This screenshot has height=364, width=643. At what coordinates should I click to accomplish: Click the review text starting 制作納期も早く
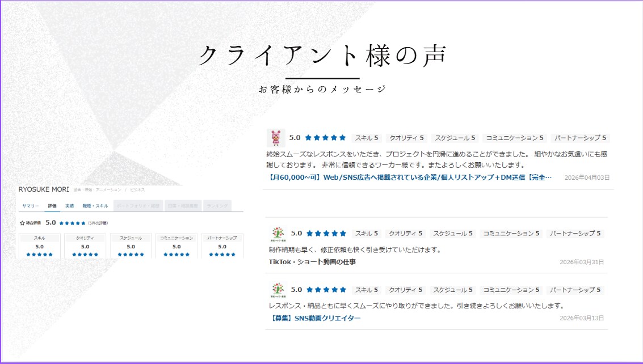[x=355, y=249]
